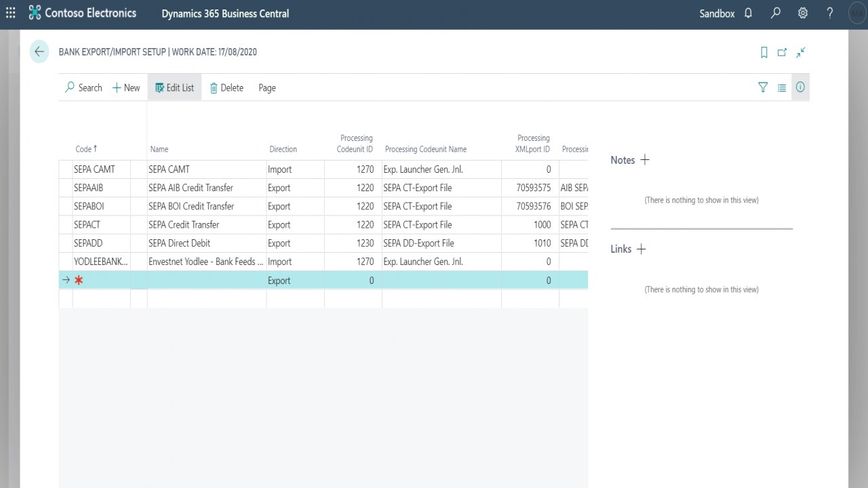Viewport: 868px width, 488px height.
Task: Open Processing XMLport ID column header
Action: click(x=532, y=144)
